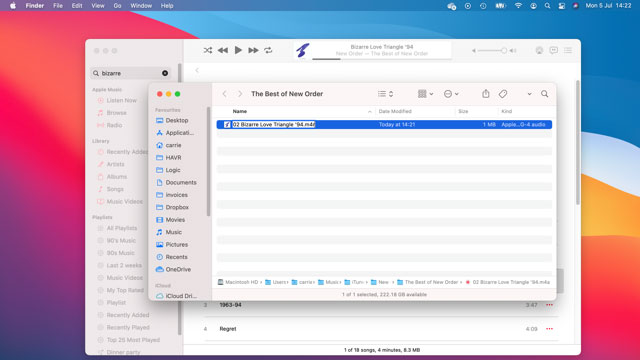Open the Help menu
The height and width of the screenshot is (360, 640).
[167, 6]
